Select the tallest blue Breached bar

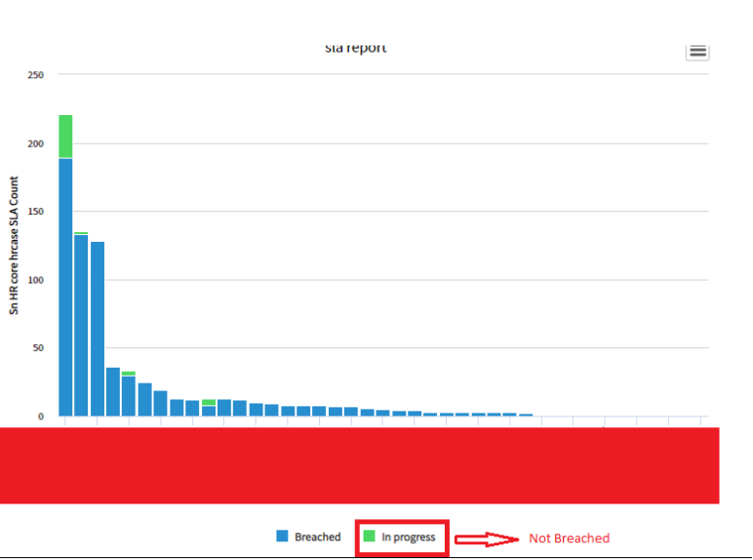pyautogui.click(x=65, y=287)
